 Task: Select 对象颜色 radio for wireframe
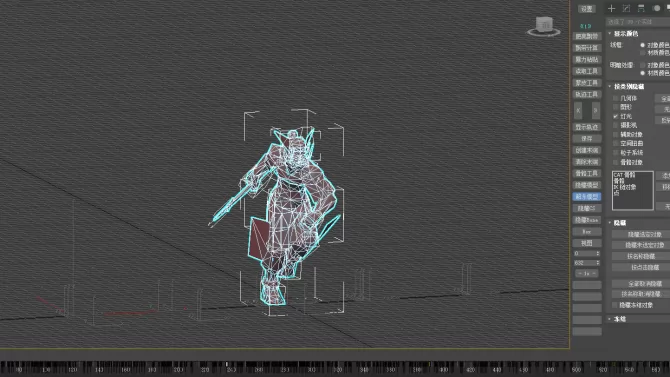(642, 45)
